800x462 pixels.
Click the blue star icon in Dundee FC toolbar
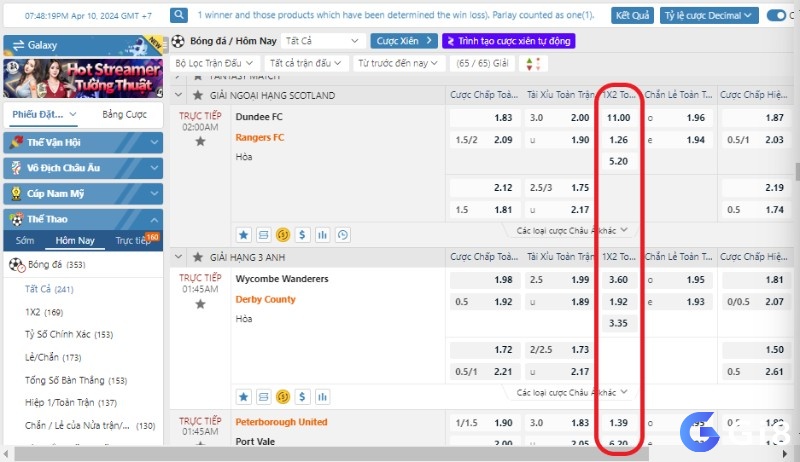click(x=243, y=235)
